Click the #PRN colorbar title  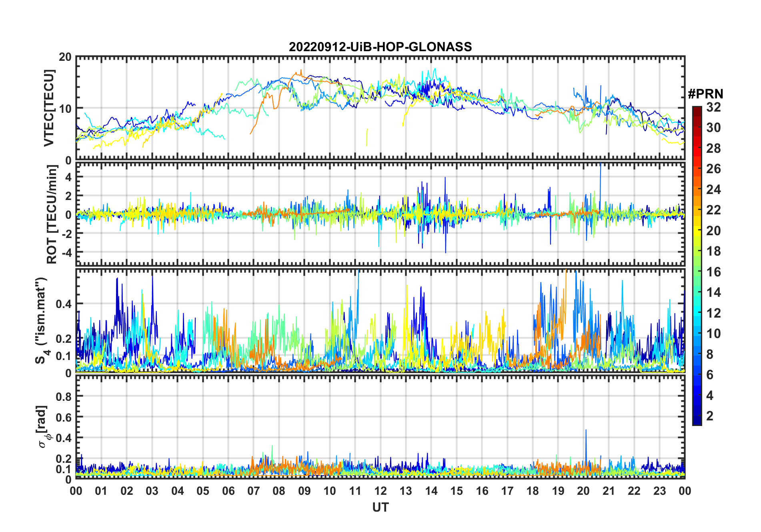[x=705, y=94]
